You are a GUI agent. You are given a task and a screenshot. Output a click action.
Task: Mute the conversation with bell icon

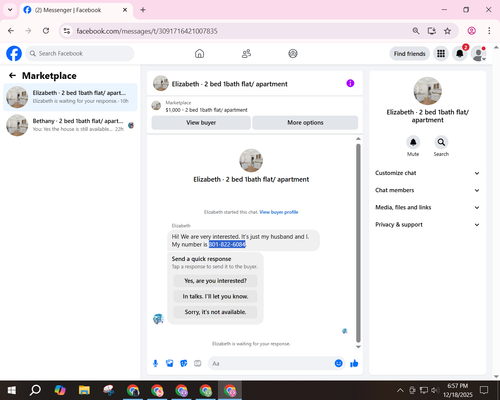[x=413, y=142]
